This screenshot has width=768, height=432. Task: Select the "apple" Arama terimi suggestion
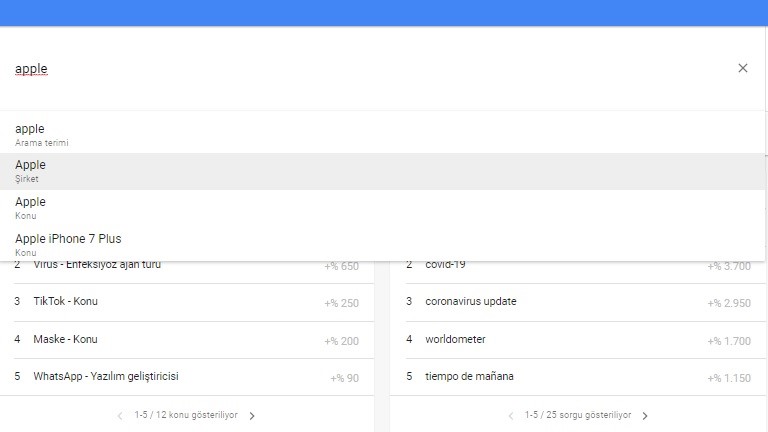30,134
